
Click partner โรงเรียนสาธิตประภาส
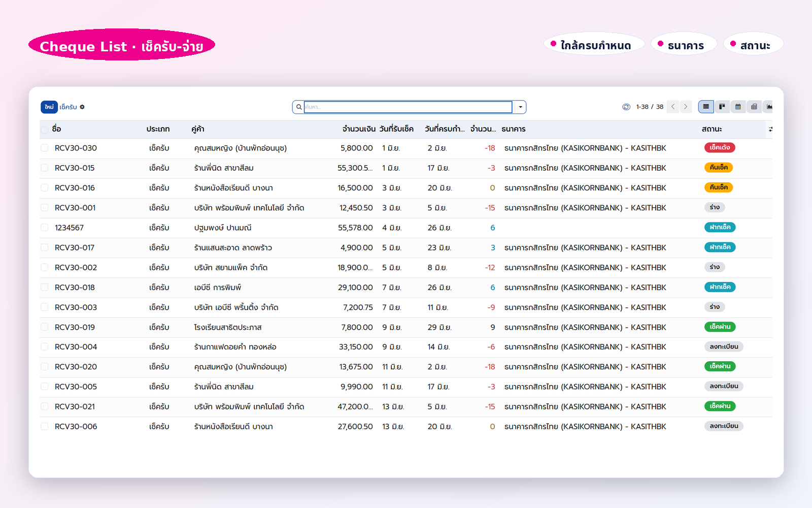pyautogui.click(x=228, y=327)
